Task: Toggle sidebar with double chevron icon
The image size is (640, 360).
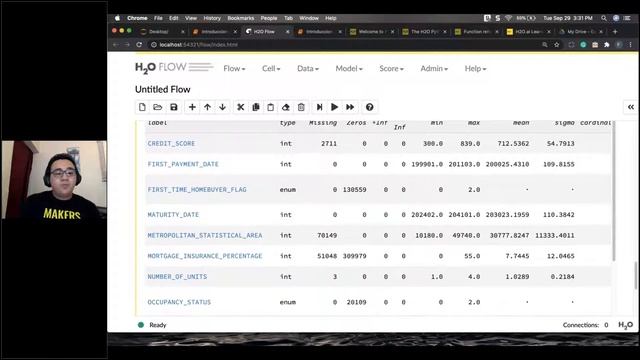Action: click(631, 107)
